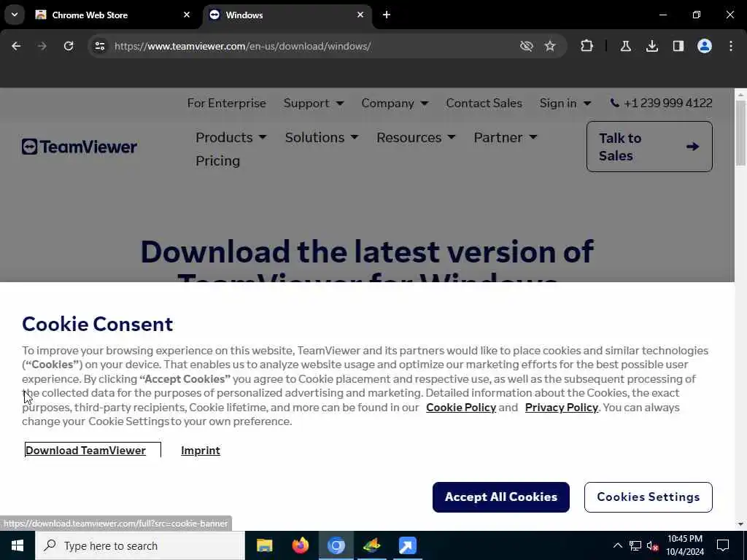Launch Firefox from the taskbar
This screenshot has height=560, width=747.
(300, 545)
